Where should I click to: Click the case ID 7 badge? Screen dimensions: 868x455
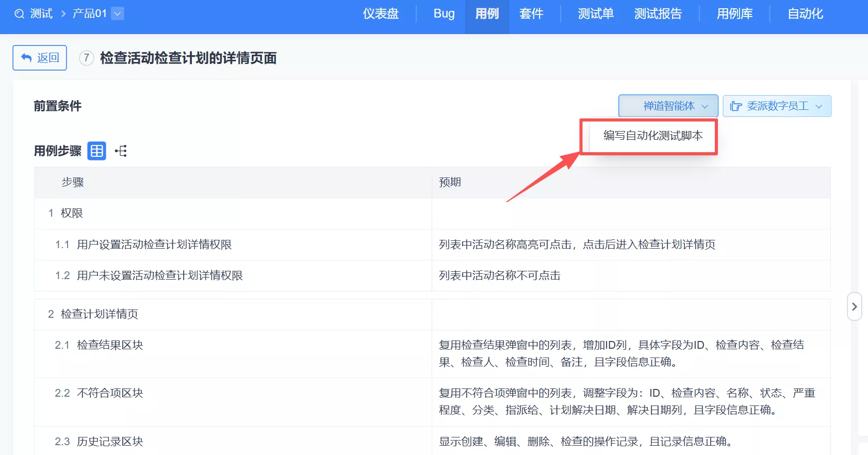(x=86, y=58)
